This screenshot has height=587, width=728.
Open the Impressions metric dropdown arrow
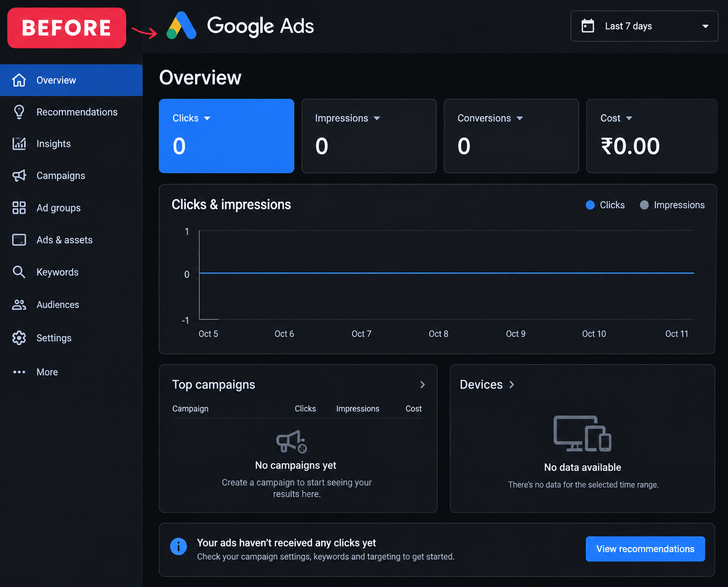click(377, 118)
